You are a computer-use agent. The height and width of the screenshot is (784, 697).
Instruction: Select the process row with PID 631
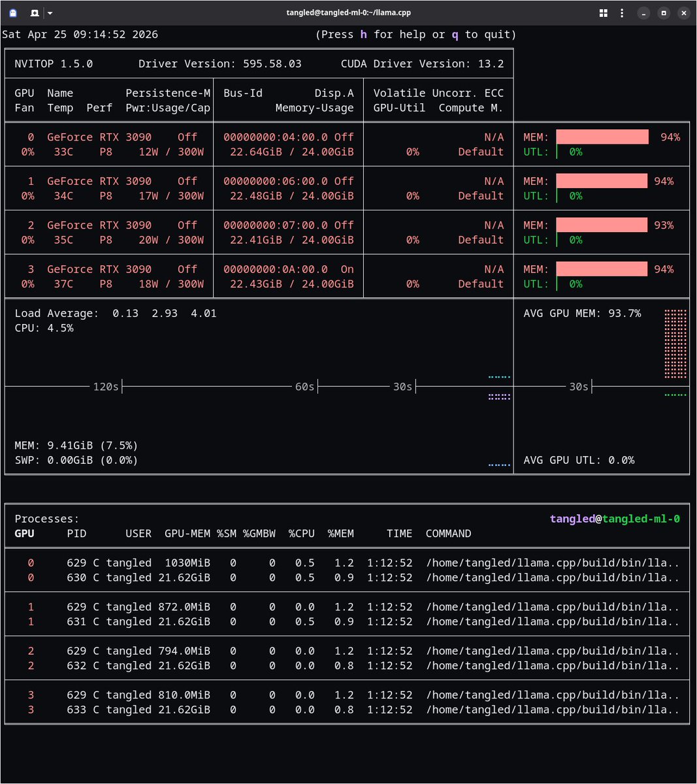tap(347, 623)
